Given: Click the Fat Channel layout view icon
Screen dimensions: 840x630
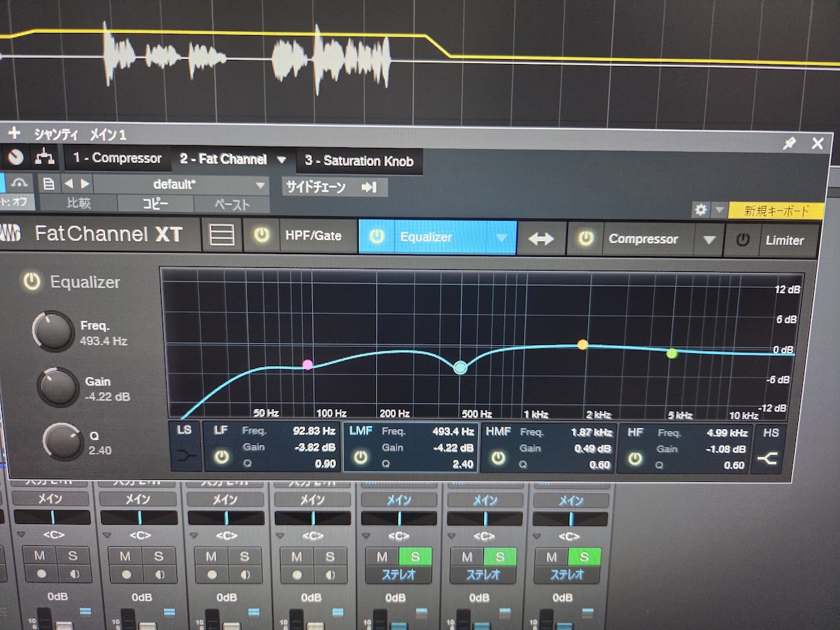Looking at the screenshot, I should coord(222,235).
